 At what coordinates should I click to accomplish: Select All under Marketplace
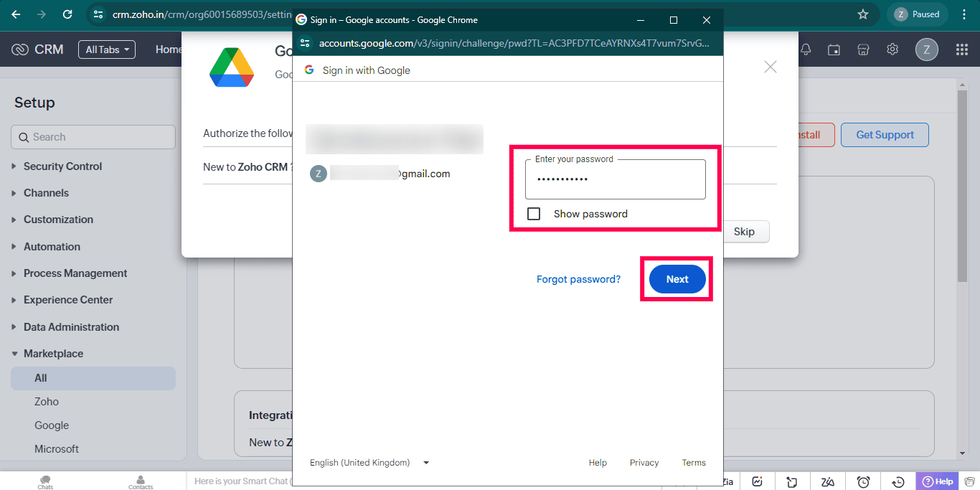tap(93, 378)
